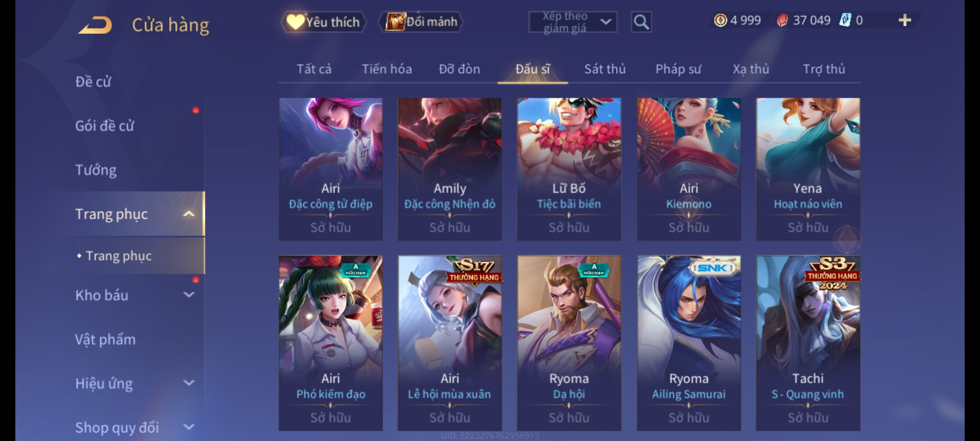The image size is (980, 441).
Task: Click the blue voucher icon showing 0
Action: pyautogui.click(x=844, y=20)
